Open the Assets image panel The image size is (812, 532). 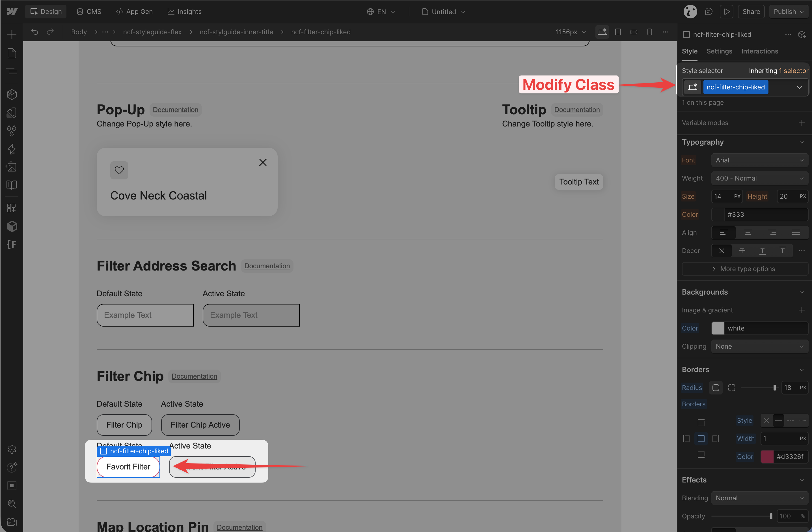(12, 167)
